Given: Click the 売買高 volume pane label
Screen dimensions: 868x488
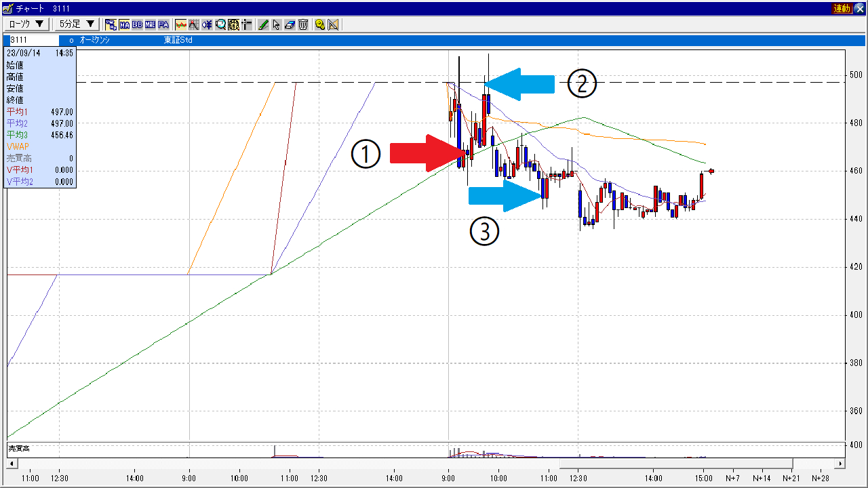Looking at the screenshot, I should click(x=18, y=449).
